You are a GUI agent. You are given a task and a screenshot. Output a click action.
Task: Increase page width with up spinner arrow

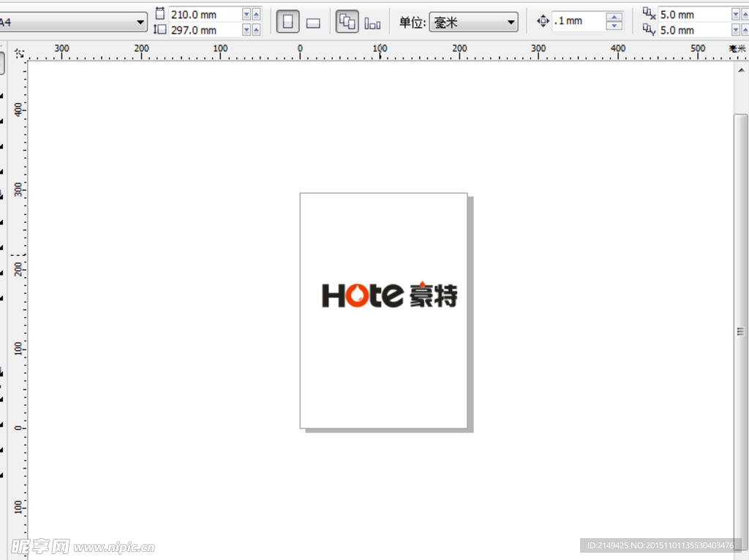coord(257,15)
